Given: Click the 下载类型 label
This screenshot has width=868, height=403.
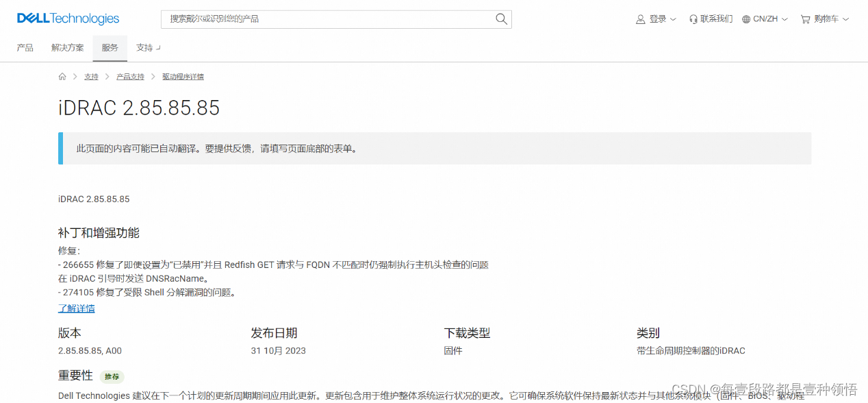Looking at the screenshot, I should tap(468, 333).
